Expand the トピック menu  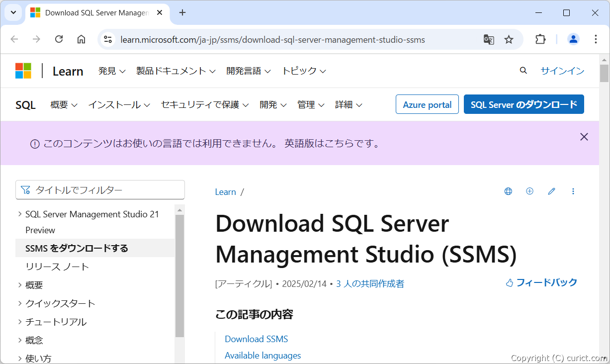click(x=304, y=71)
